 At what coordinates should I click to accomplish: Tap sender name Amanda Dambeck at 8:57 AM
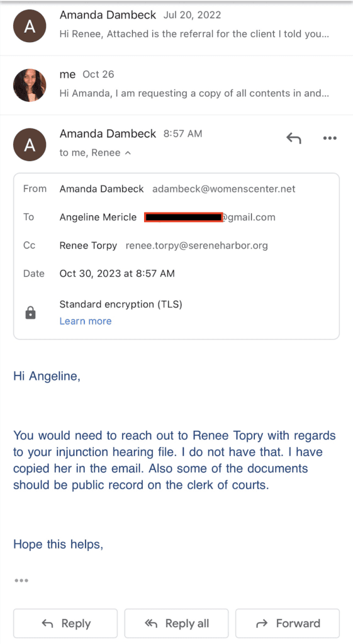click(108, 133)
